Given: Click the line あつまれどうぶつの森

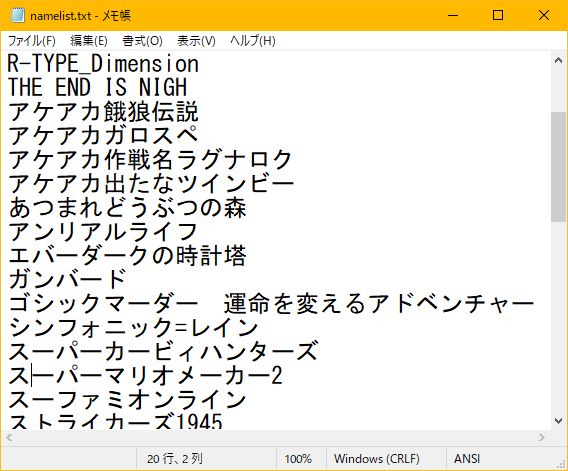Looking at the screenshot, I should tap(127, 208).
